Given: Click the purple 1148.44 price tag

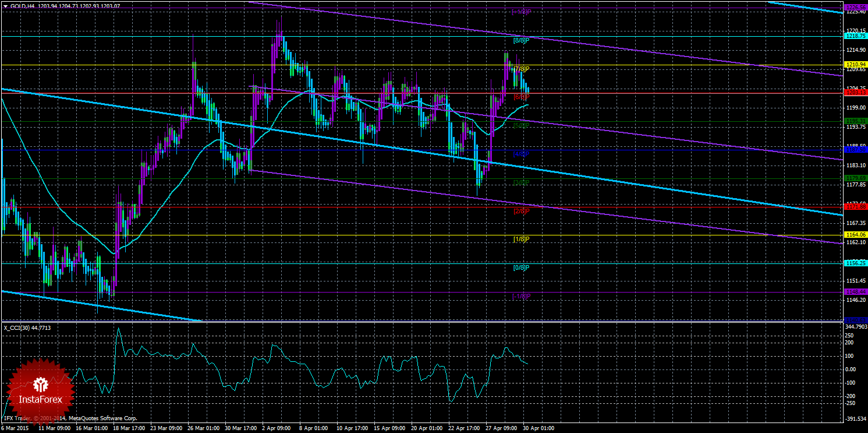Looking at the screenshot, I should pos(856,291).
